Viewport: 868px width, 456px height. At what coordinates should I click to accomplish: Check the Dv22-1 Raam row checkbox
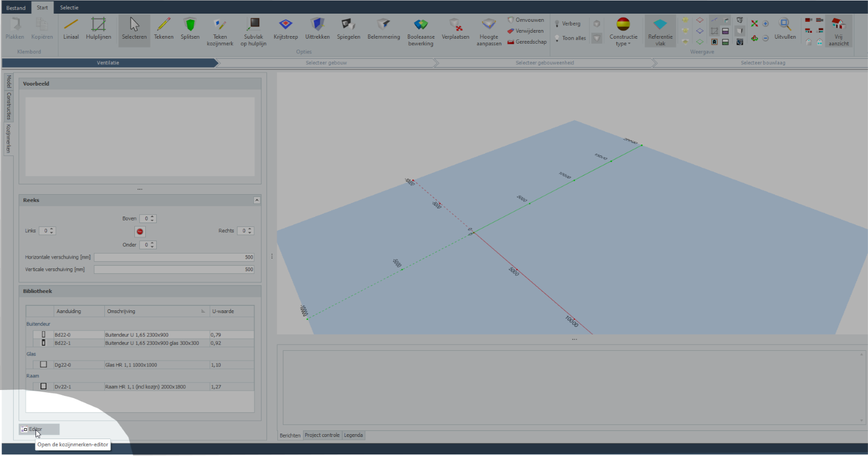click(x=44, y=386)
